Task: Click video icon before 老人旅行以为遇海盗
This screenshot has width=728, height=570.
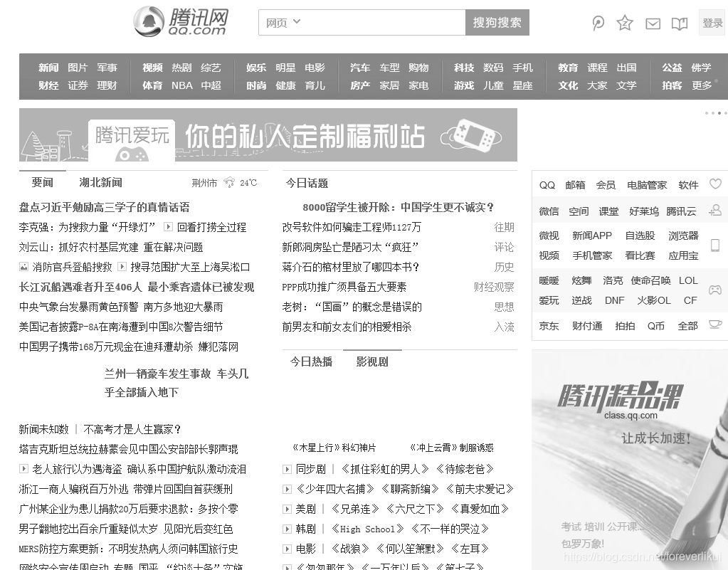Action: click(23, 469)
